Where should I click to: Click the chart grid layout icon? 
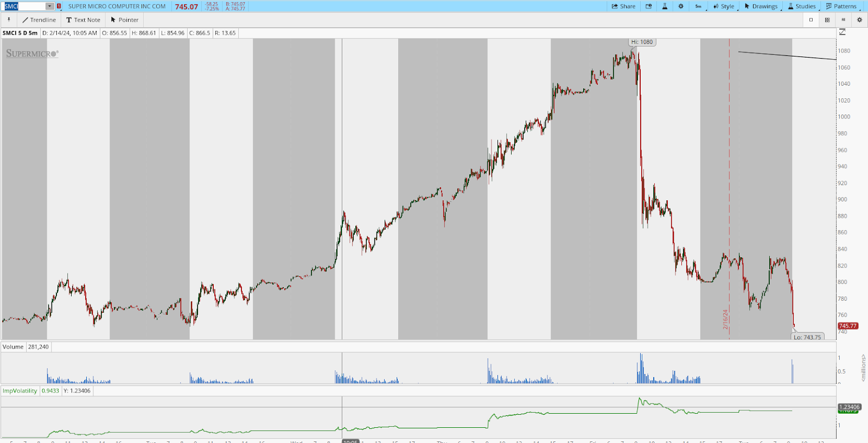827,20
